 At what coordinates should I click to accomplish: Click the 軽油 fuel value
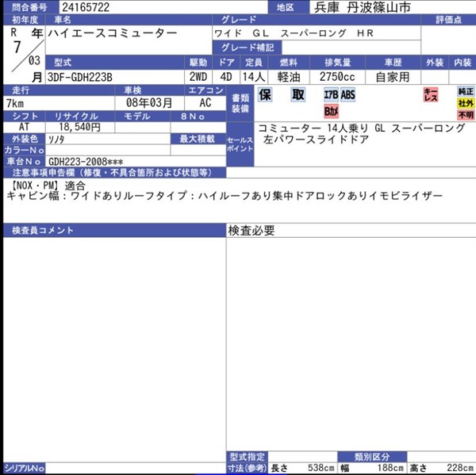click(x=289, y=77)
